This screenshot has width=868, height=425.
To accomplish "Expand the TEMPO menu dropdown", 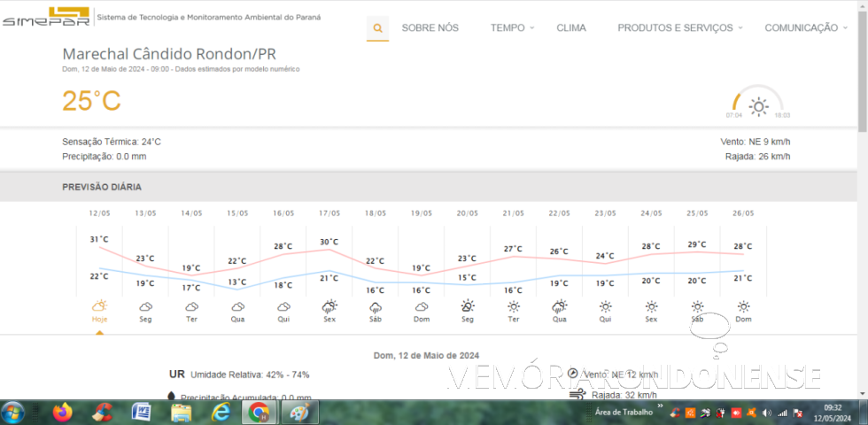I will [x=512, y=28].
